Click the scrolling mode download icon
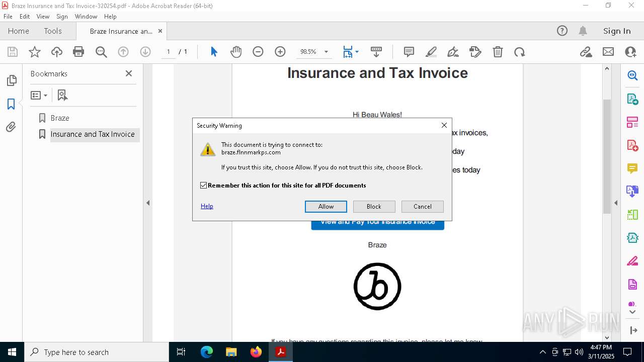This screenshot has height=362, width=644. click(376, 52)
